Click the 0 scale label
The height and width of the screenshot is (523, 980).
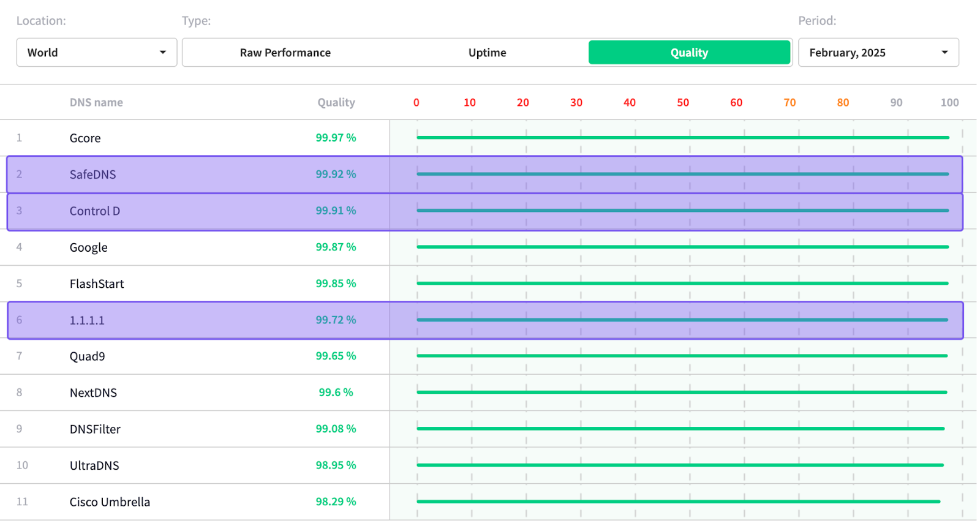click(417, 102)
